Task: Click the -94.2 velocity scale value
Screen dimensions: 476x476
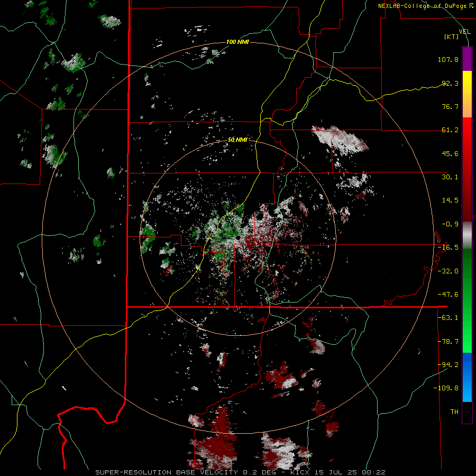Action: [448, 364]
